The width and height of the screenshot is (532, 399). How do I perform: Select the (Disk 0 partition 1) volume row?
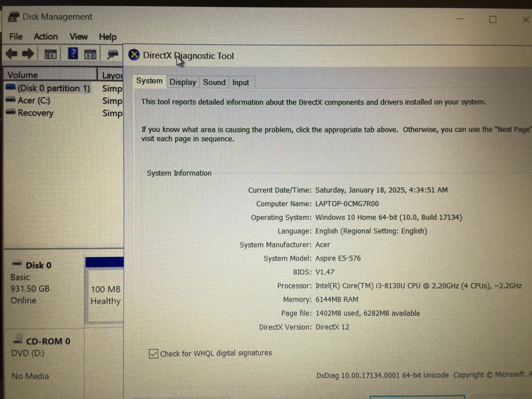click(64, 88)
